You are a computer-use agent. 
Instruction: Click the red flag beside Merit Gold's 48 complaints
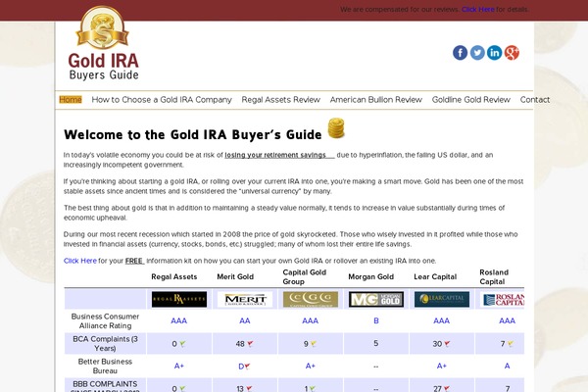point(250,344)
